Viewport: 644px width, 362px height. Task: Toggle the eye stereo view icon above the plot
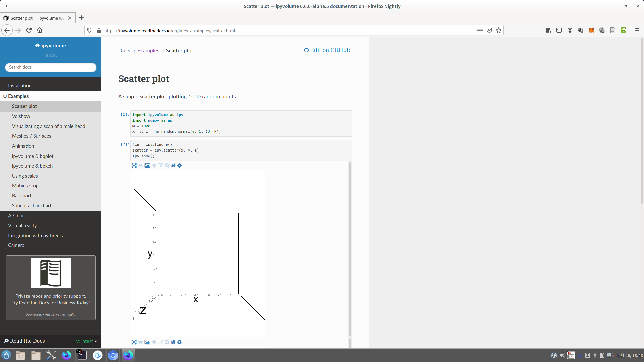[x=141, y=166]
